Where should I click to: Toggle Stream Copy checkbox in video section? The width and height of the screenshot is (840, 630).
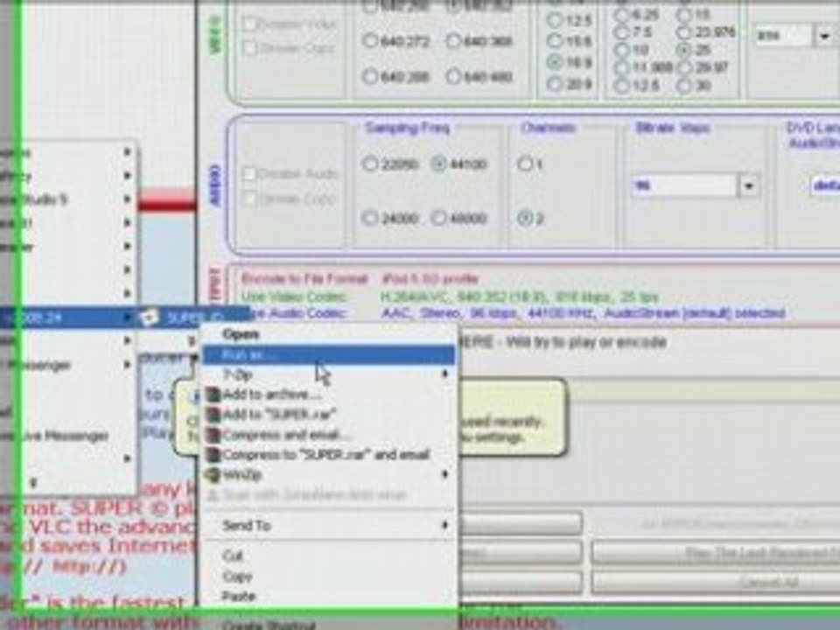pos(249,47)
